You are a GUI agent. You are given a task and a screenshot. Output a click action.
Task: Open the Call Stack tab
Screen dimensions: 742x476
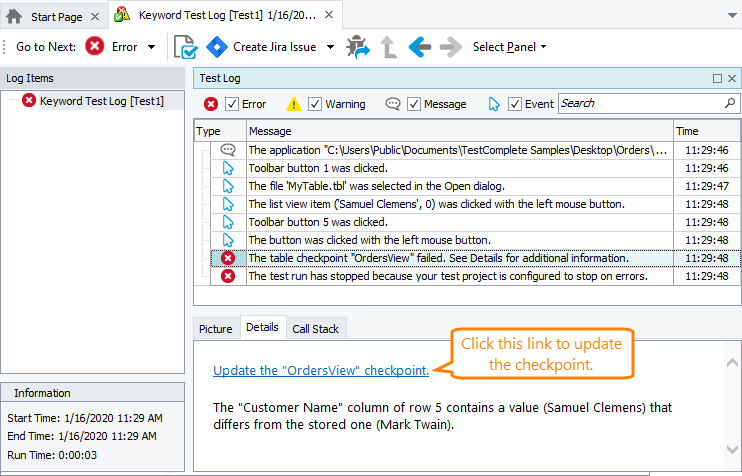click(x=315, y=328)
